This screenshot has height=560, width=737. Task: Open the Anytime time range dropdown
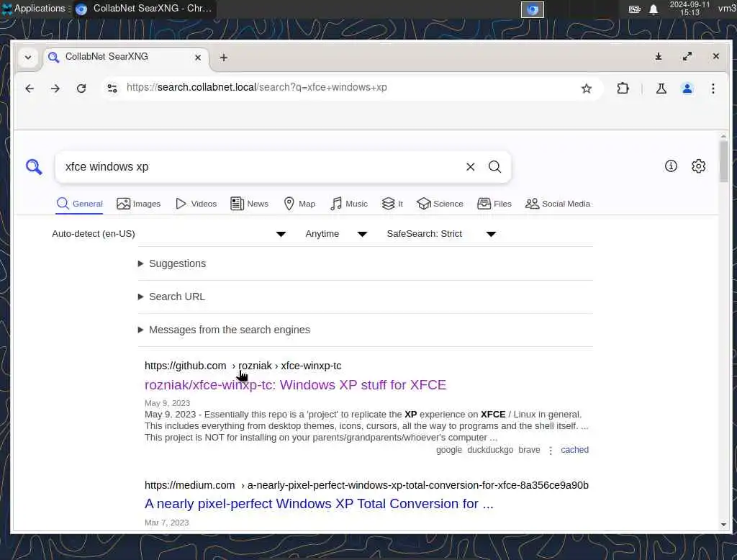[336, 234]
